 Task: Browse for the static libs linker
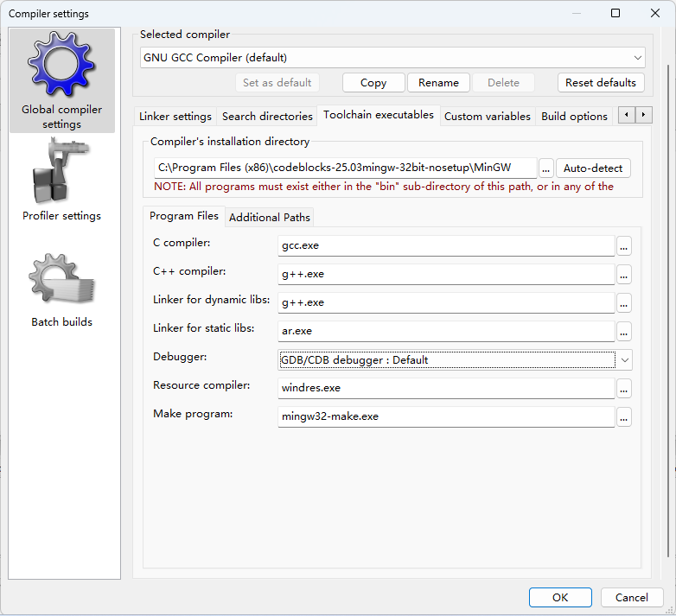(624, 332)
